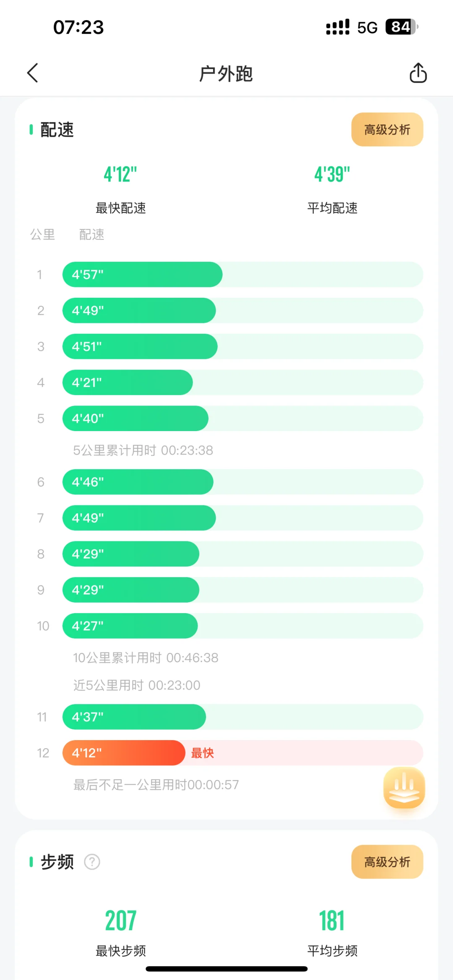Tap the home indicator bar at bottom
Screen dimensions: 453x980
click(226, 969)
